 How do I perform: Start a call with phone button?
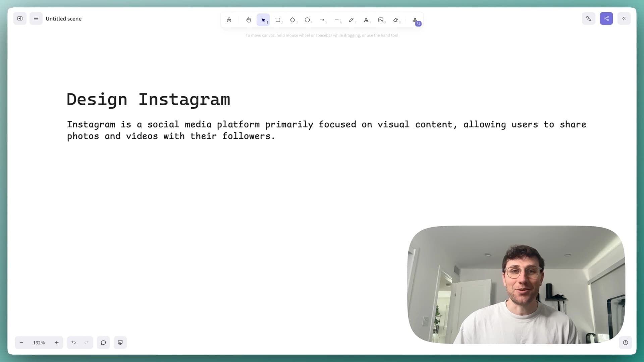pyautogui.click(x=589, y=19)
